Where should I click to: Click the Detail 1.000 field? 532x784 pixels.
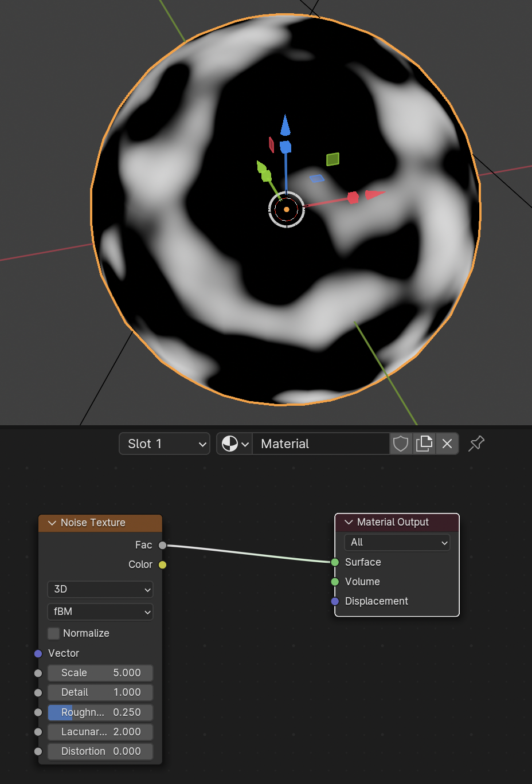(100, 692)
